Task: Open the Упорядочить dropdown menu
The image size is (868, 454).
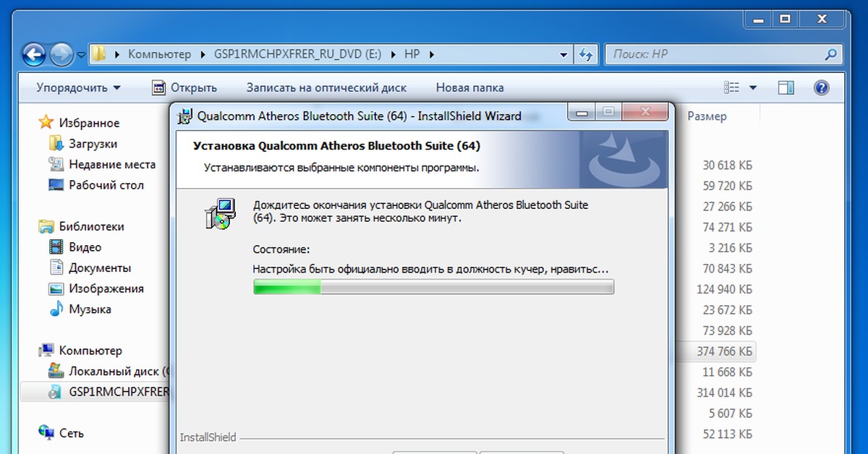Action: point(78,87)
